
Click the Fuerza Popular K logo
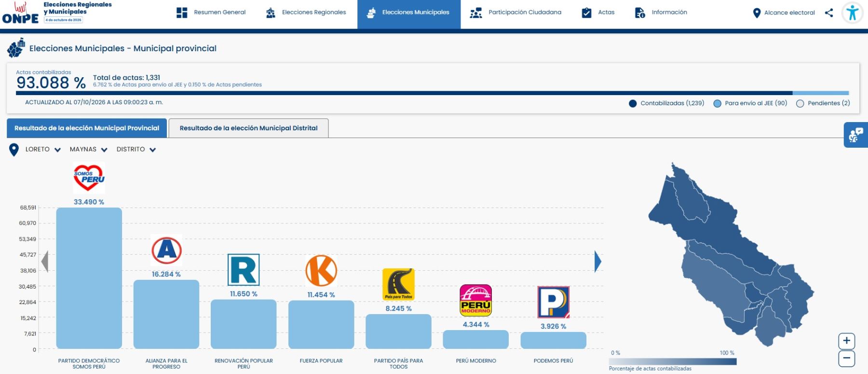321,271
